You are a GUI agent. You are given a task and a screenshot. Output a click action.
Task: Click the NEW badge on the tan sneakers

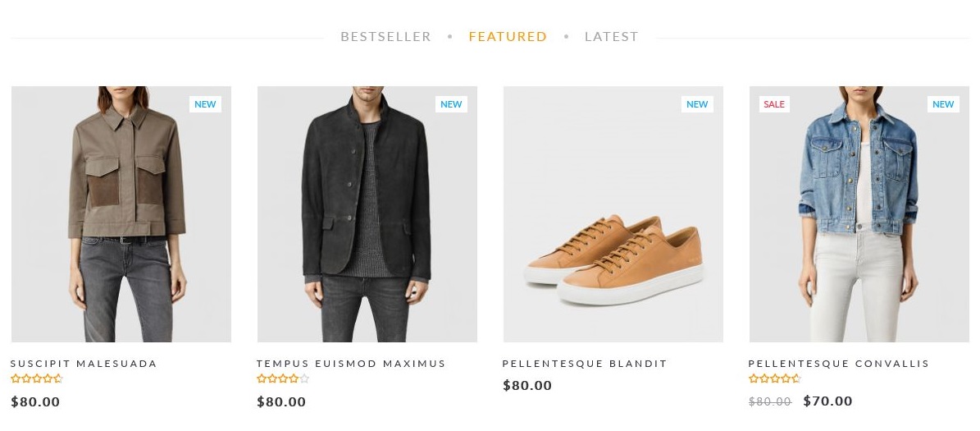(x=697, y=104)
